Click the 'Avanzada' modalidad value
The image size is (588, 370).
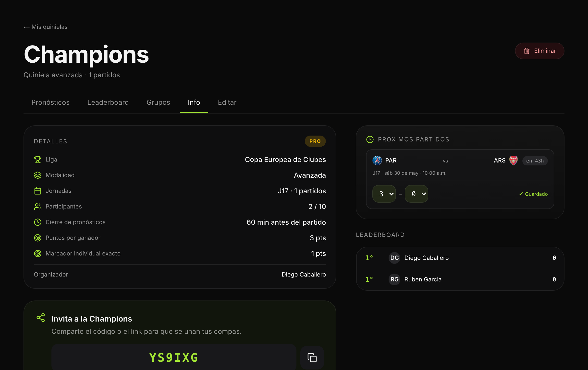[310, 175]
